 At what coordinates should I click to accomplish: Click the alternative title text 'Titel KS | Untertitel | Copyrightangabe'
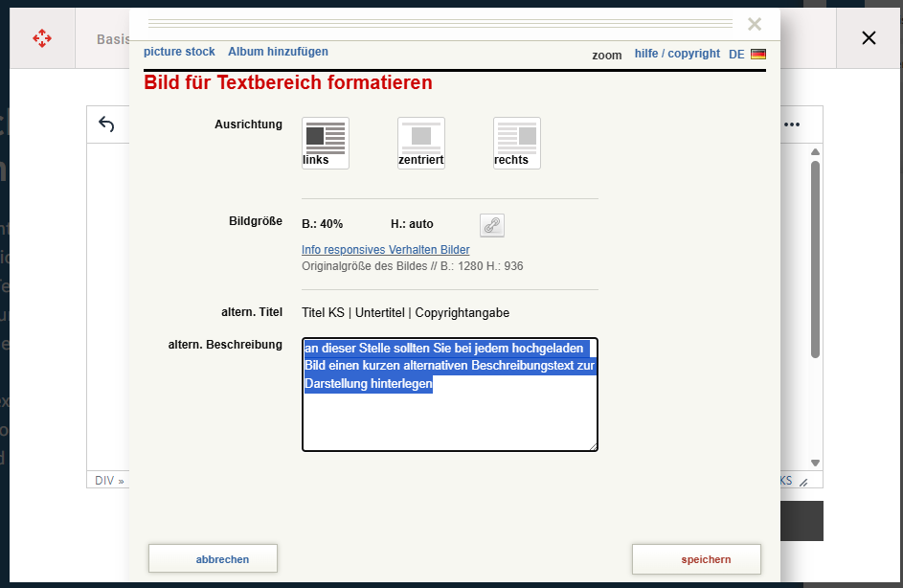tap(405, 313)
